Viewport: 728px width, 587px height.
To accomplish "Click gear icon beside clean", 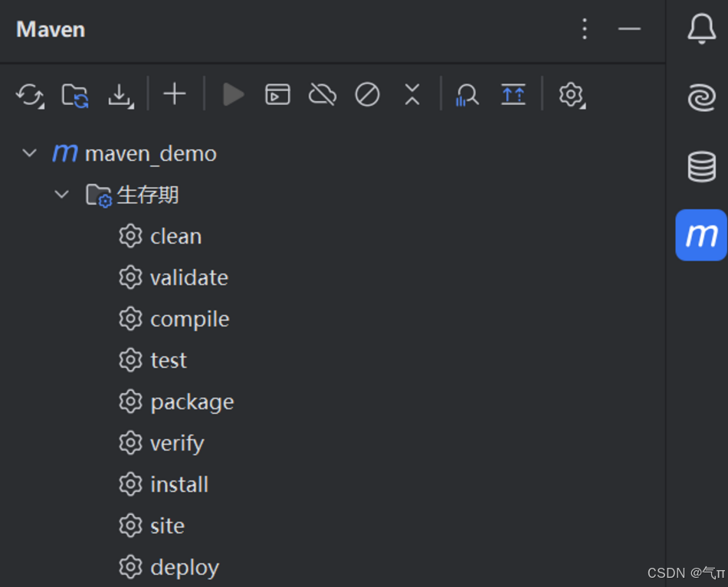I will click(x=130, y=236).
